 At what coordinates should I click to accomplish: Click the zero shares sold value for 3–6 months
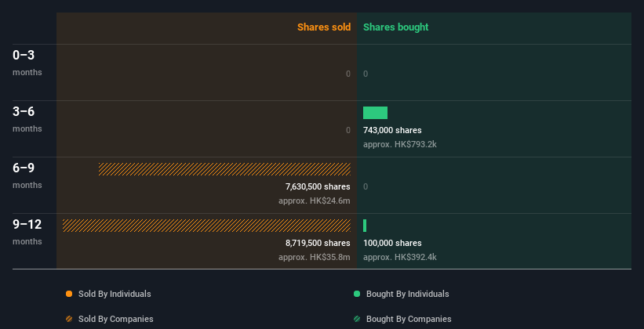coord(348,131)
